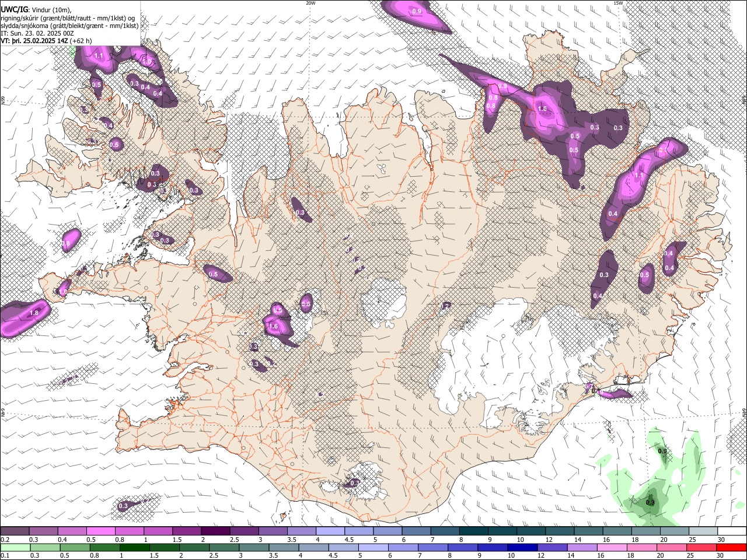Click the 'IT: Sun. 23.02. 2025 00Z' line
This screenshot has width=747, height=560.
click(37, 33)
